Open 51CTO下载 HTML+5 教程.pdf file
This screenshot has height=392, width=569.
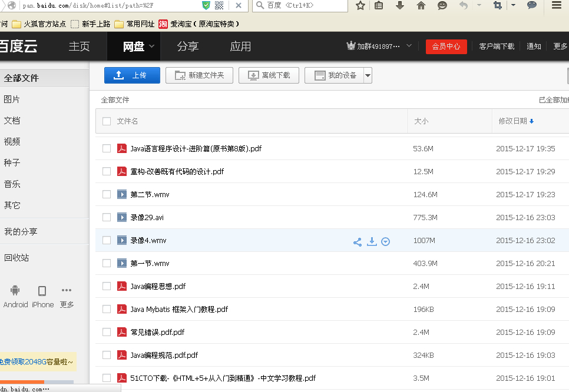[x=223, y=378]
